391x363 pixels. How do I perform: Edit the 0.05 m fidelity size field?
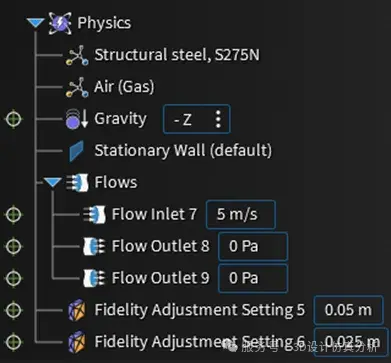tap(348, 310)
